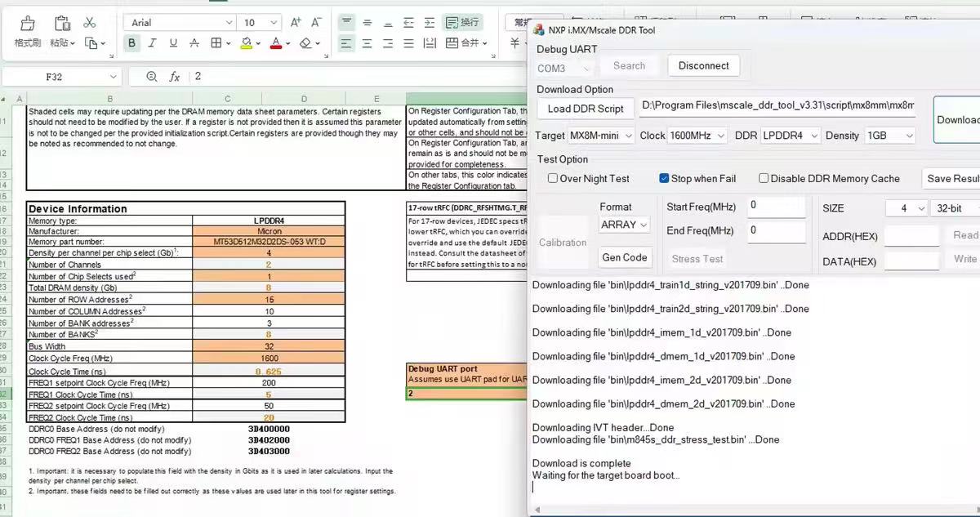Viewport: 980px width, 517px height.
Task: Toggle Italic formatting in the spreadsheet
Action: click(153, 43)
